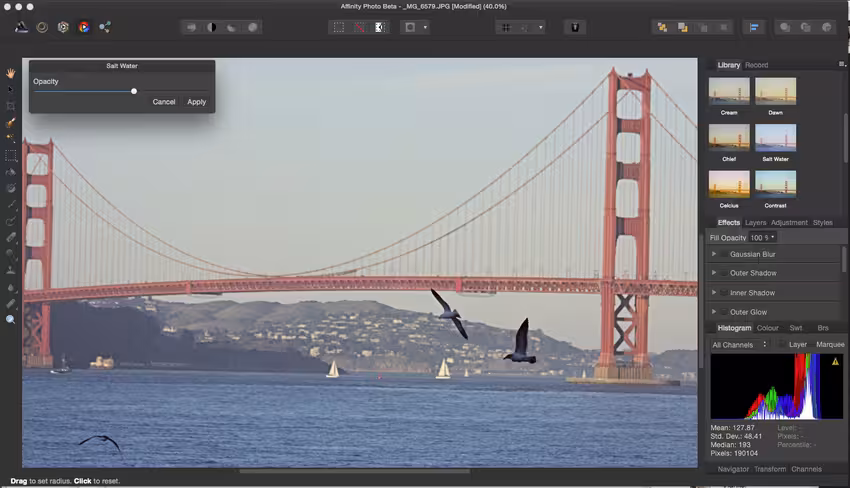
Task: Click the Opacity slider handle
Action: point(134,91)
